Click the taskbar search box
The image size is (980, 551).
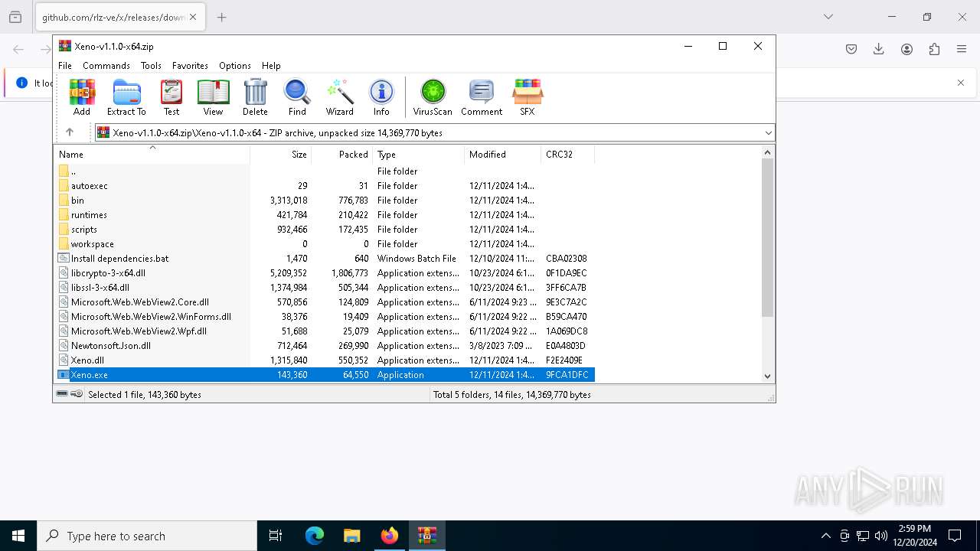pyautogui.click(x=147, y=536)
